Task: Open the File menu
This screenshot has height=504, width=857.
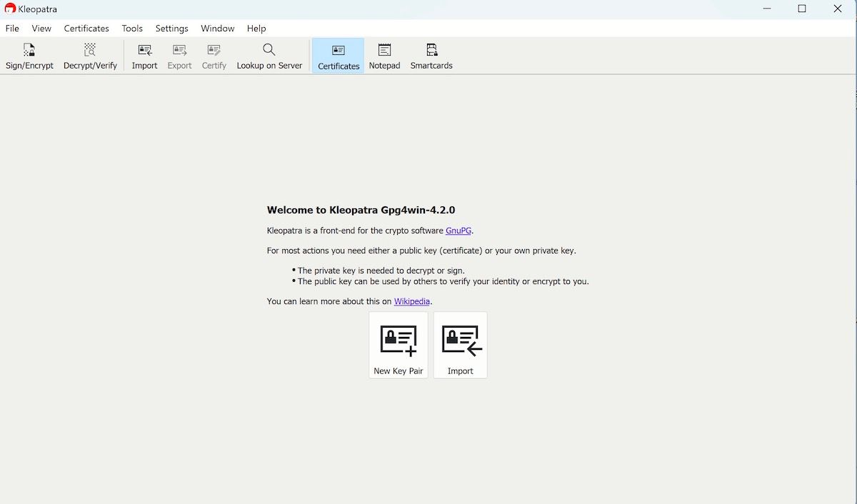Action: pos(12,29)
